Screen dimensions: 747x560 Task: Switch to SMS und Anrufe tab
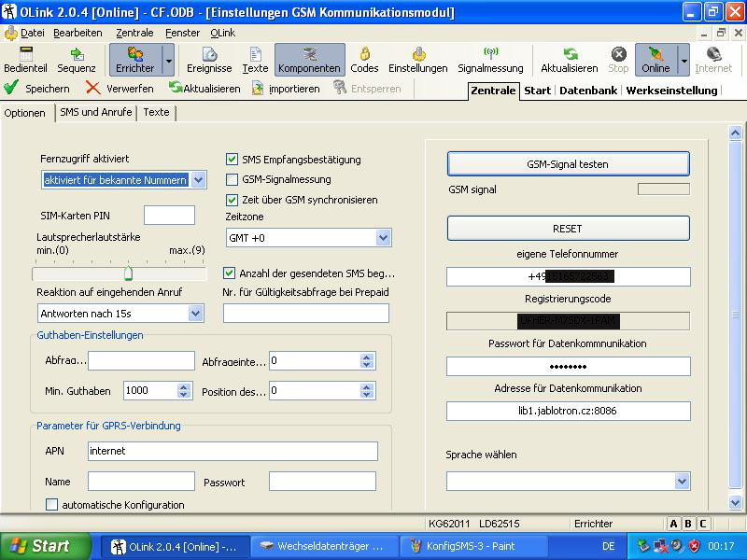[96, 112]
